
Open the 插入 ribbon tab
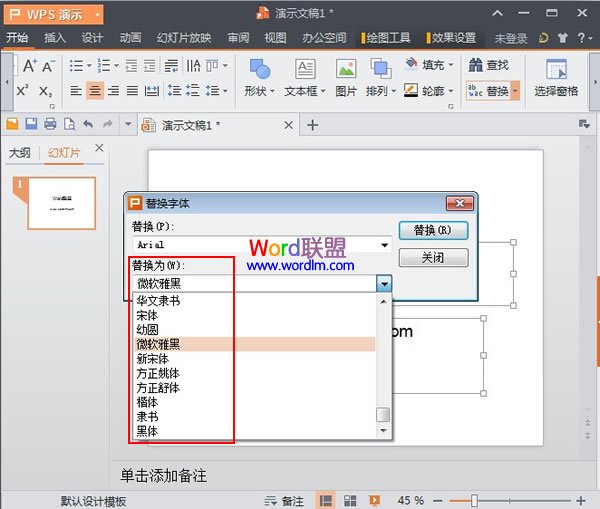55,38
